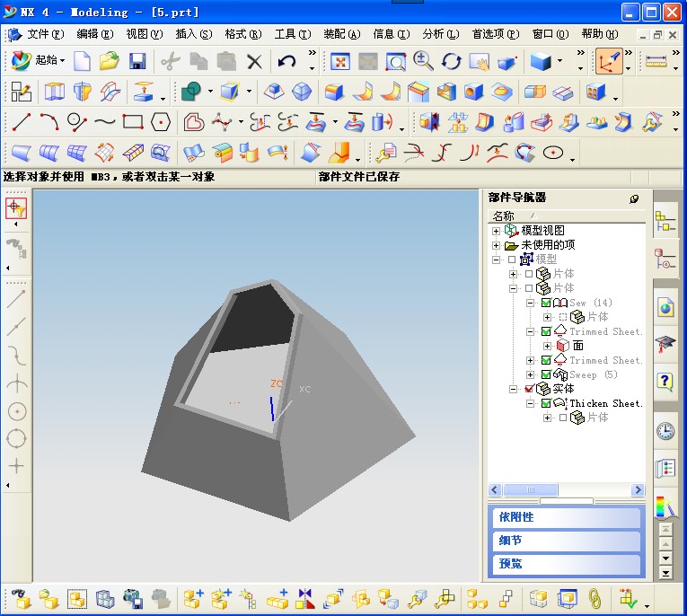Click the navigator horizontal scrollbar thumb
Viewport: 687px width, 616px height.
pos(531,489)
